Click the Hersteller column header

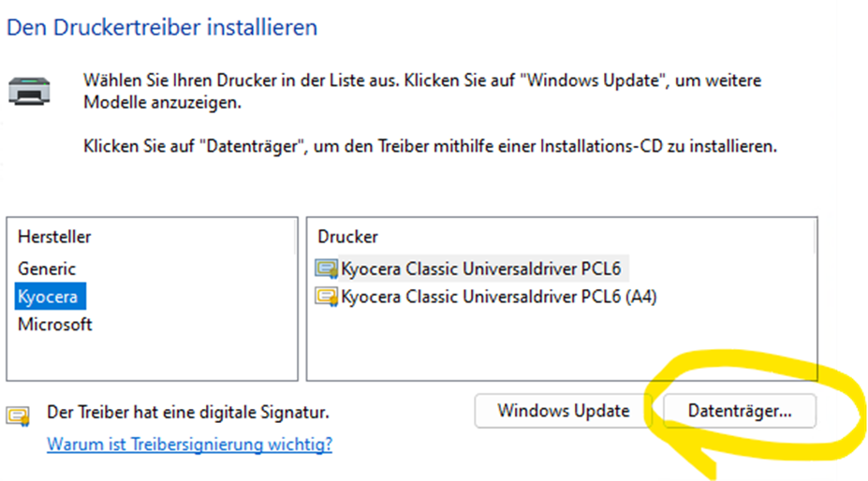point(54,237)
